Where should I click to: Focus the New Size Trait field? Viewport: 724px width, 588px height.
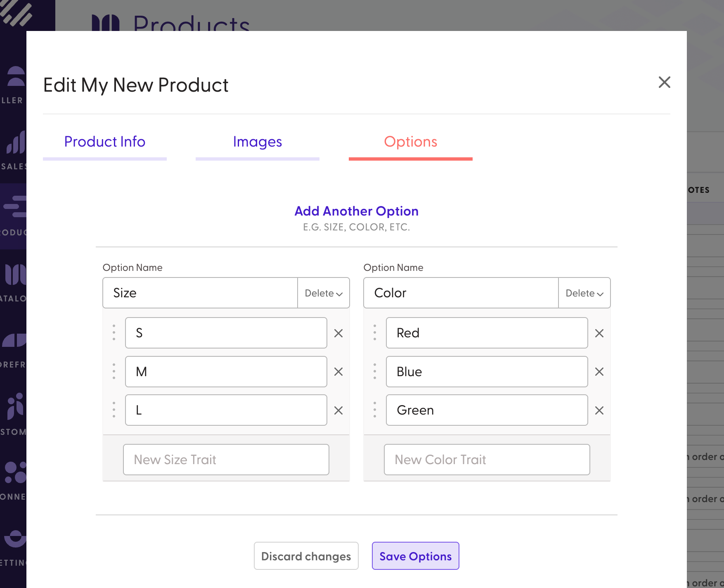tap(226, 460)
